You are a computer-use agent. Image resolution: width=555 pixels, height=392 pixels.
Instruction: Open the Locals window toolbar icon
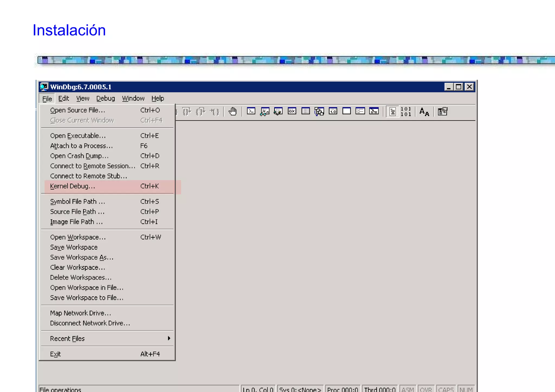coord(278,111)
